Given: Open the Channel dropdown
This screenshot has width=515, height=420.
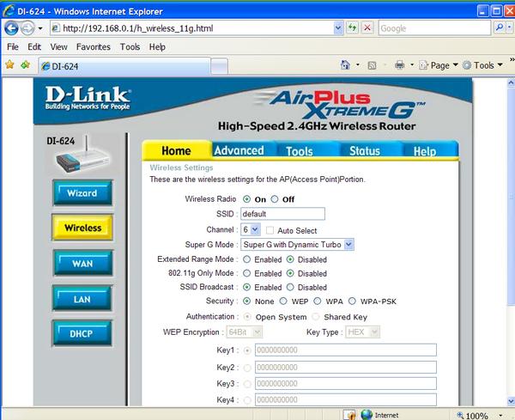Looking at the screenshot, I should (x=251, y=229).
